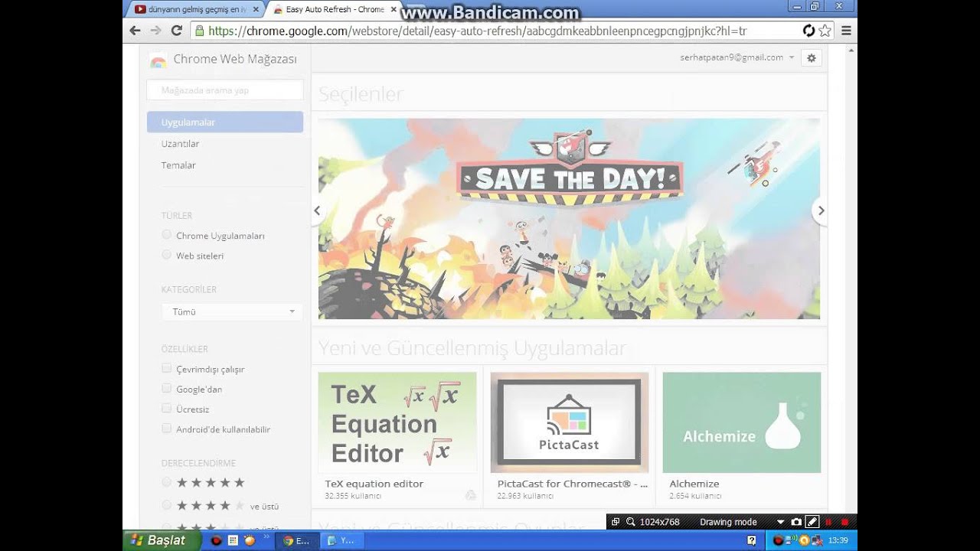This screenshot has width=980, height=551.
Task: Open the second taskbar window button Y...
Action: 341,540
